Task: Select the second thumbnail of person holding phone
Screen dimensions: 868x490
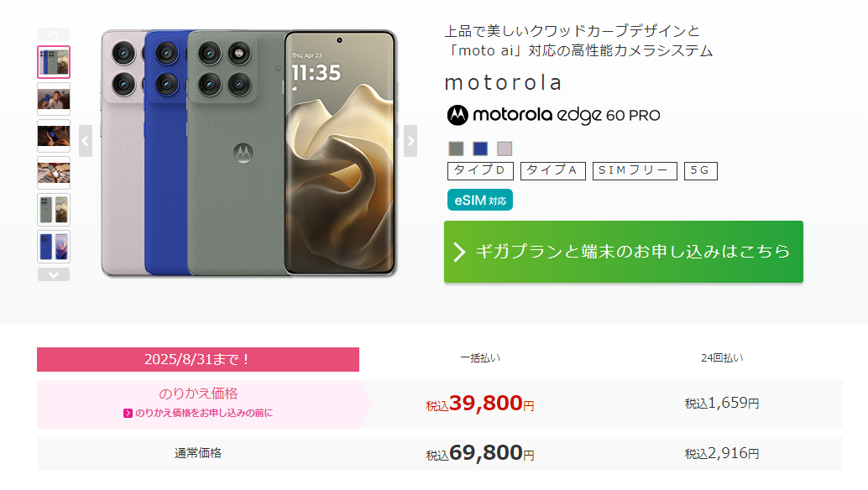Action: (x=54, y=99)
